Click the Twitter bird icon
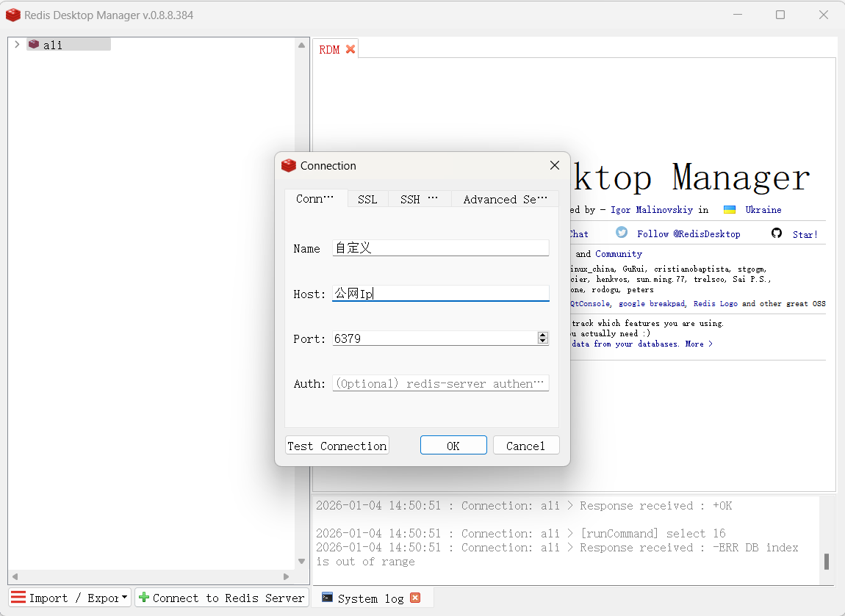Viewport: 845px width, 616px height. coord(622,232)
